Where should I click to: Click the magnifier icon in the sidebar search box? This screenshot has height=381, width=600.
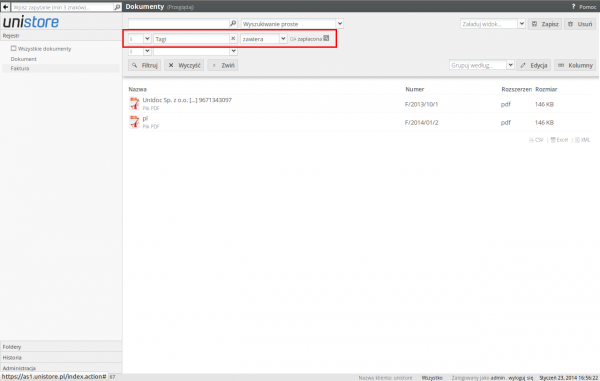tap(117, 7)
